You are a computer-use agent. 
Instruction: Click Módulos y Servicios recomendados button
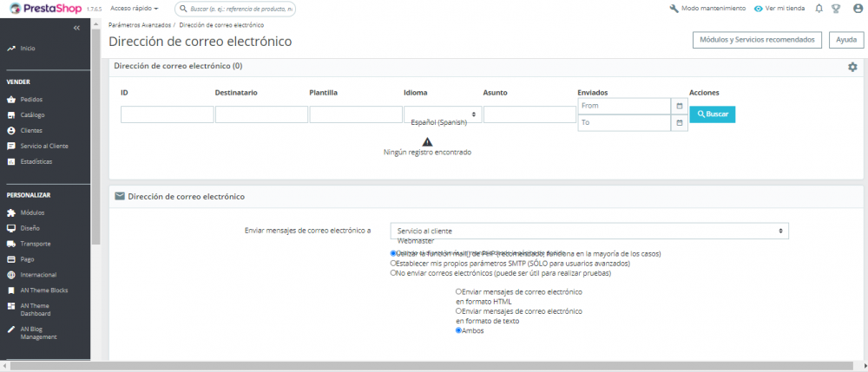point(757,40)
